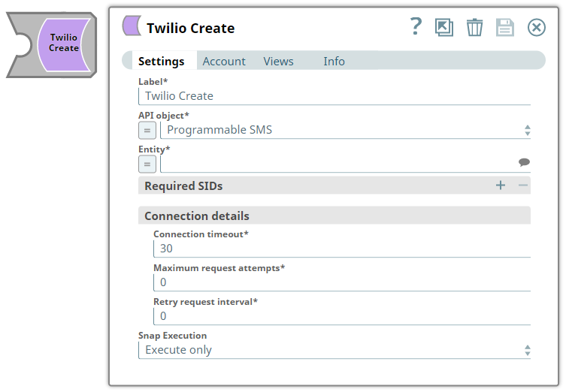The image size is (566, 392).
Task: Open the help question mark icon
Action: [x=416, y=27]
